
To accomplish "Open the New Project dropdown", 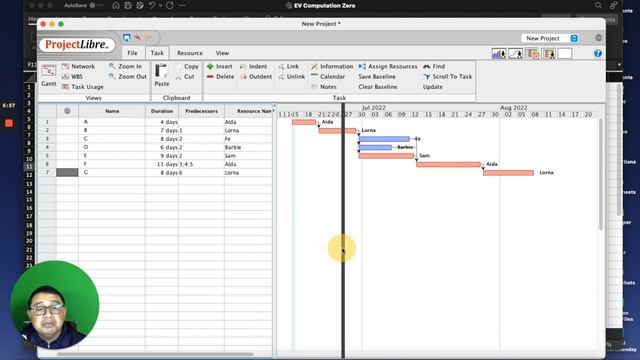I will [550, 38].
